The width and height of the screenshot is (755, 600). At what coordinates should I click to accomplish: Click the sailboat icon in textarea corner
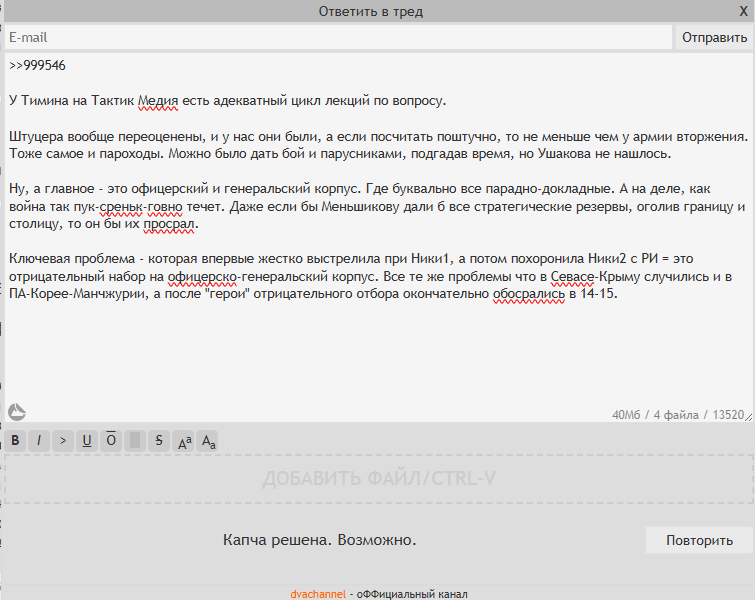click(16, 412)
